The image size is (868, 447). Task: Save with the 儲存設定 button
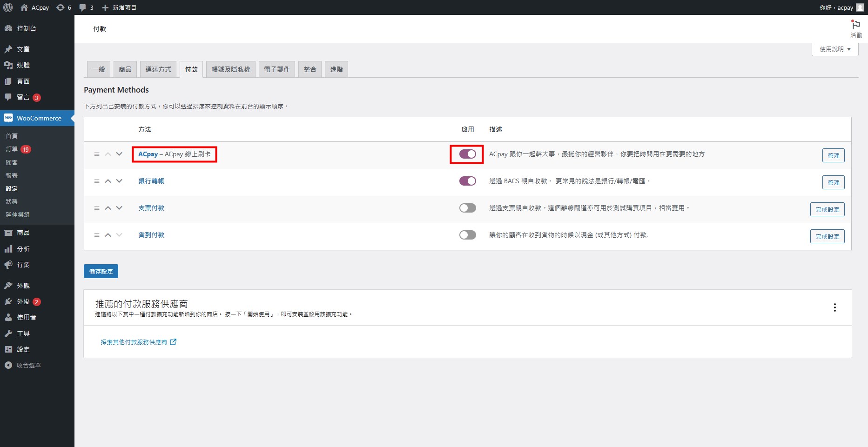coord(101,271)
